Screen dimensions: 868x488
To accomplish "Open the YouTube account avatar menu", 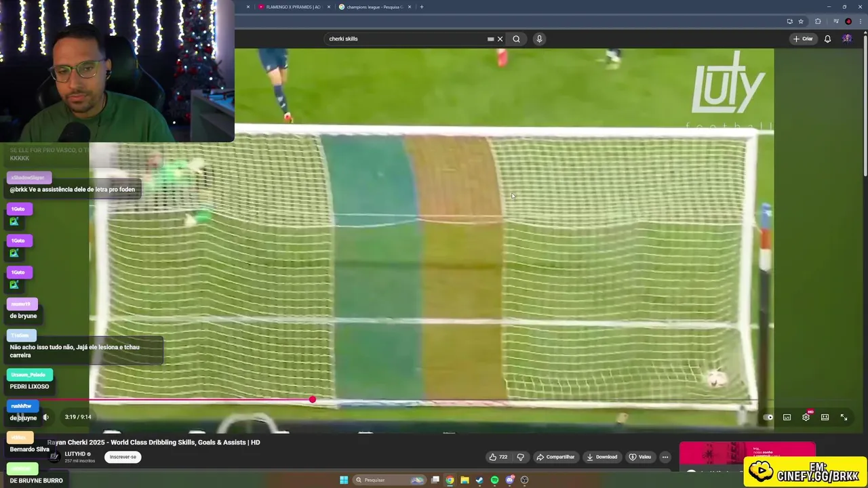I will coord(847,39).
